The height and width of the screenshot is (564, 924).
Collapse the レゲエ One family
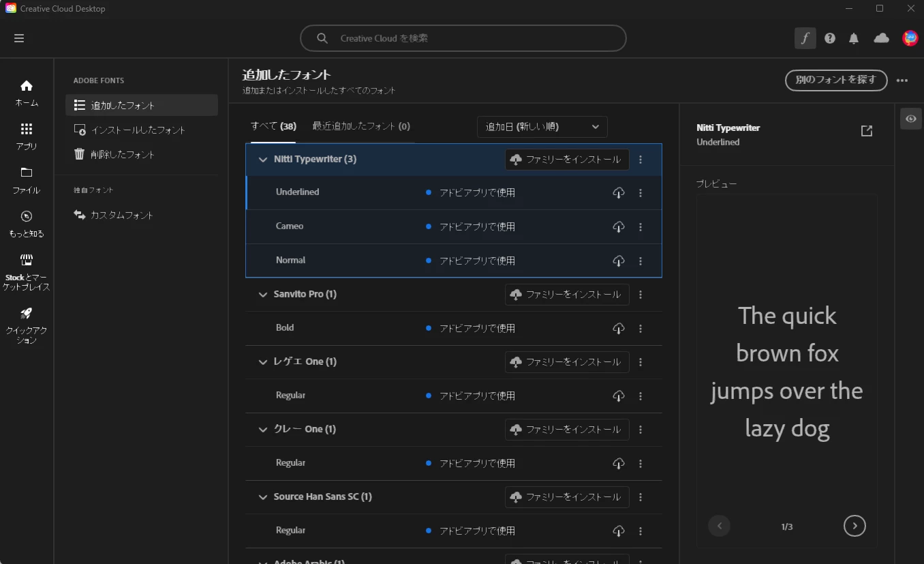[263, 362]
